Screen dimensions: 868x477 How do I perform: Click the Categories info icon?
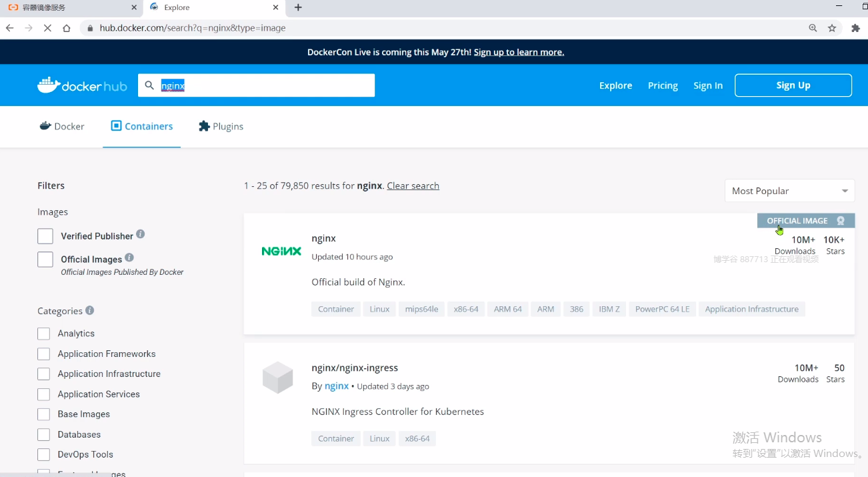(90, 310)
